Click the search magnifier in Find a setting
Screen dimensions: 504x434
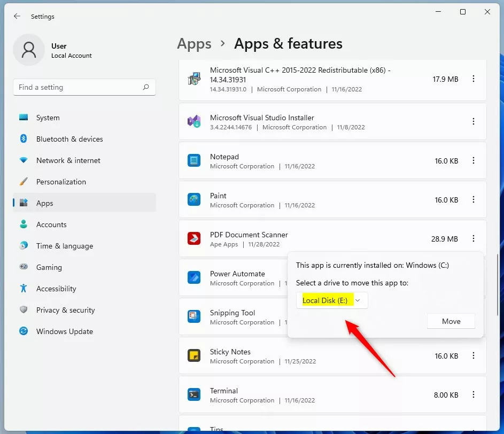[146, 87]
